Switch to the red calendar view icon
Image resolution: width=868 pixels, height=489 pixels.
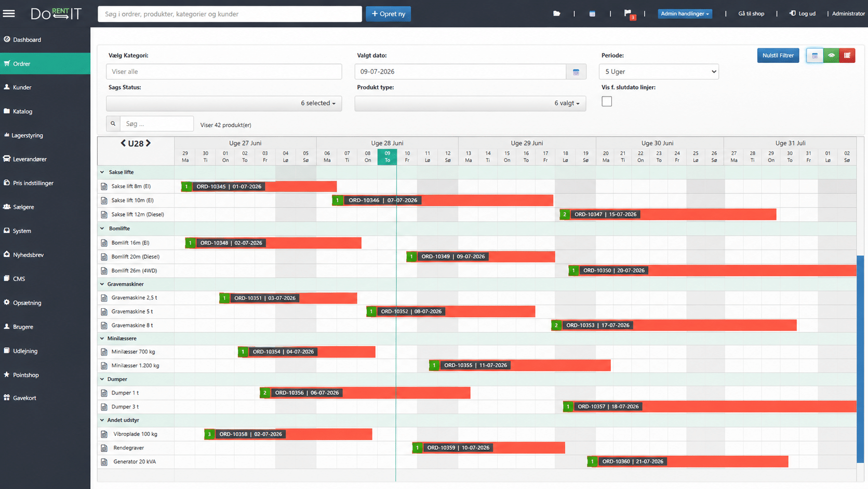(x=847, y=55)
